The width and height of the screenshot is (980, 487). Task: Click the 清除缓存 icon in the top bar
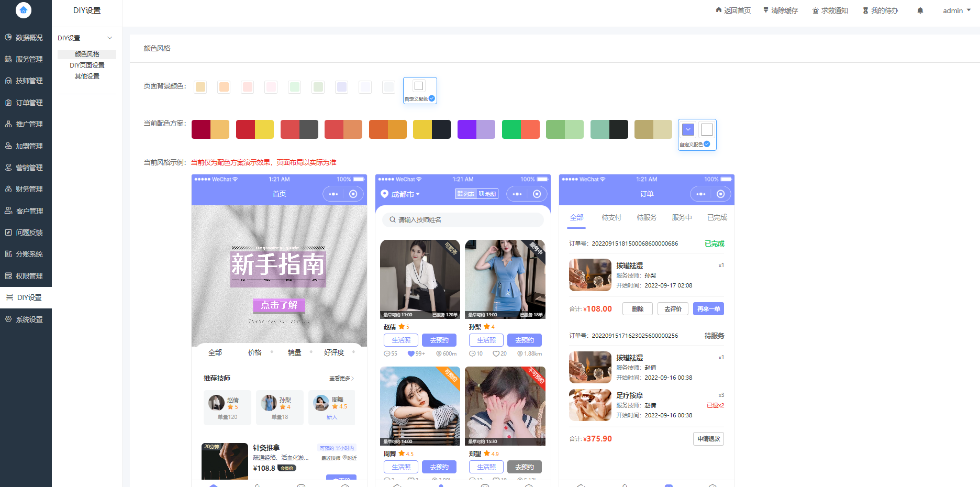(x=780, y=10)
